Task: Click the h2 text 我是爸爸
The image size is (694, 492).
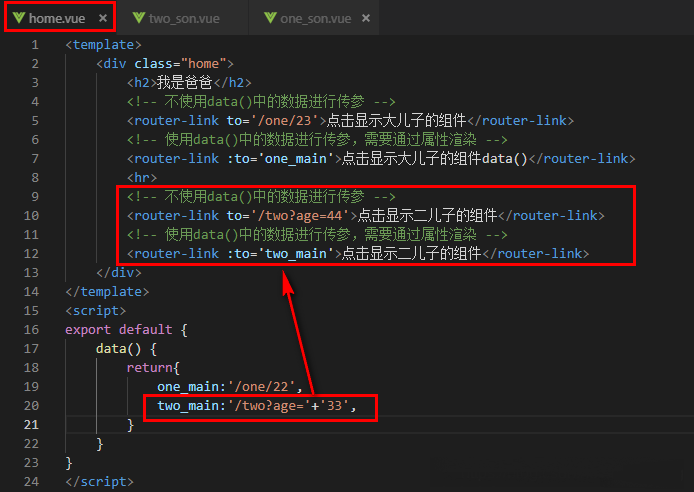Action: pyautogui.click(x=185, y=83)
